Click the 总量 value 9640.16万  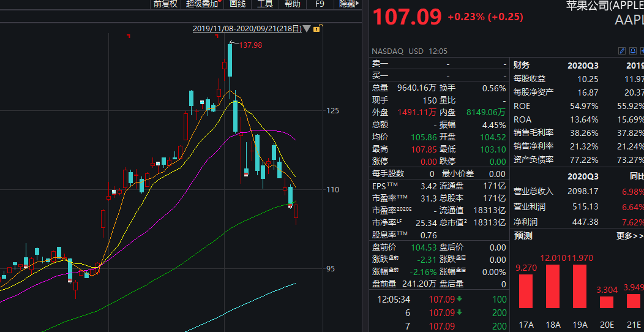pos(417,88)
